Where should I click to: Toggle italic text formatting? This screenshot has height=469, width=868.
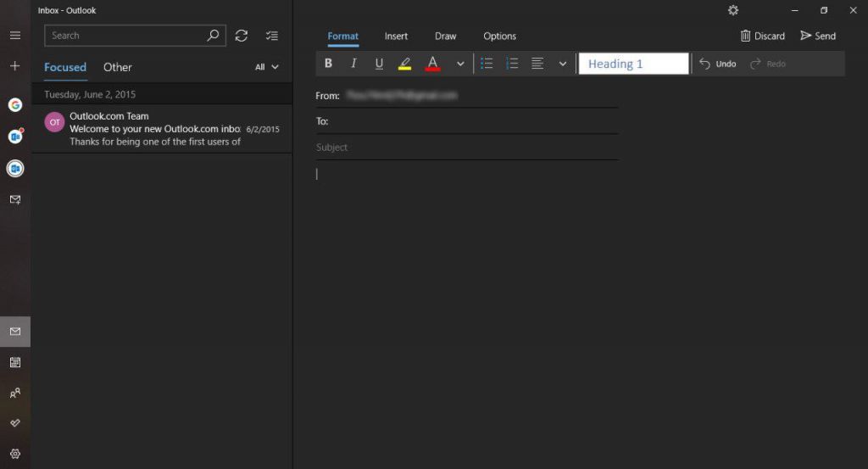click(x=353, y=64)
